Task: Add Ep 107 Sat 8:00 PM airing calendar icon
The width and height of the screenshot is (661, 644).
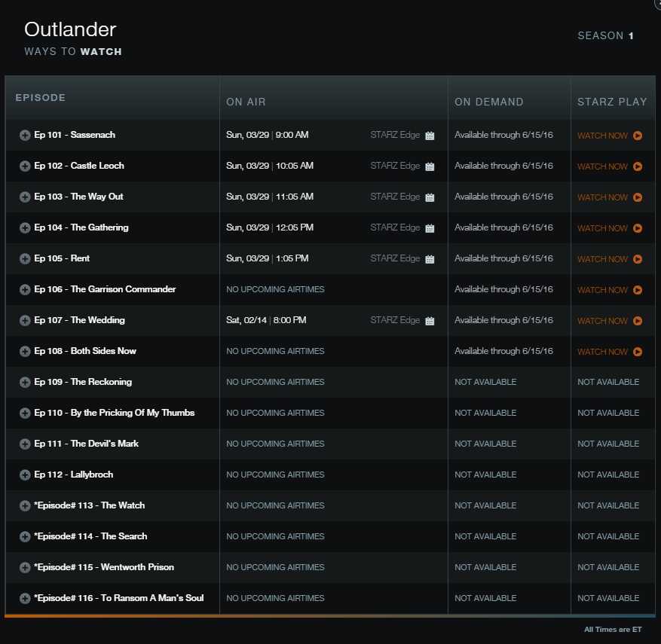Action: pyautogui.click(x=430, y=321)
